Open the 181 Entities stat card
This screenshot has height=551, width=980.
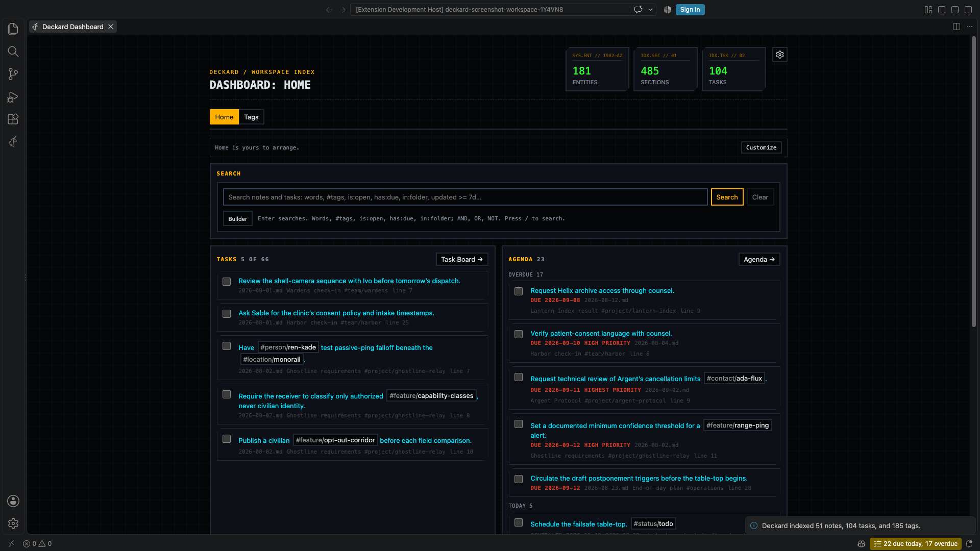(597, 69)
